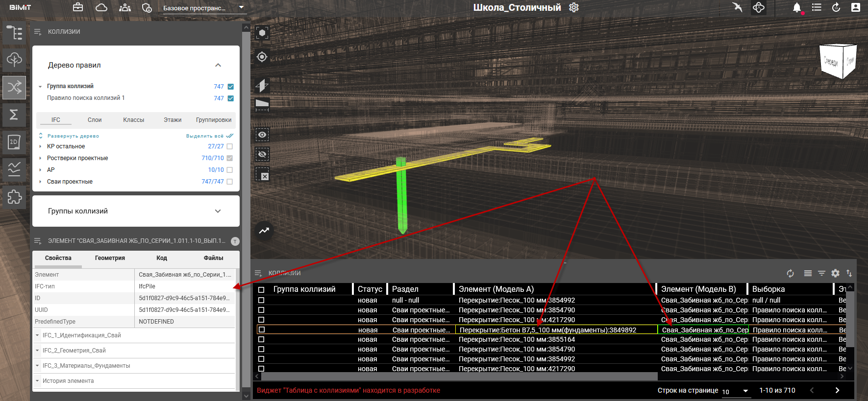Viewport: 868px width, 401px height.
Task: Click the hide elements crossed-eye icon
Action: point(262,154)
